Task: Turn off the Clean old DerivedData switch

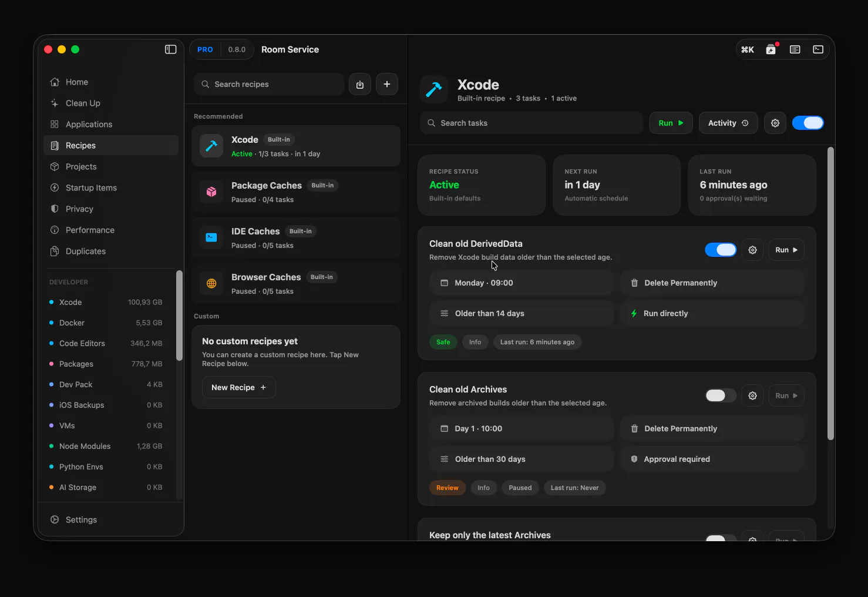Action: 721,250
